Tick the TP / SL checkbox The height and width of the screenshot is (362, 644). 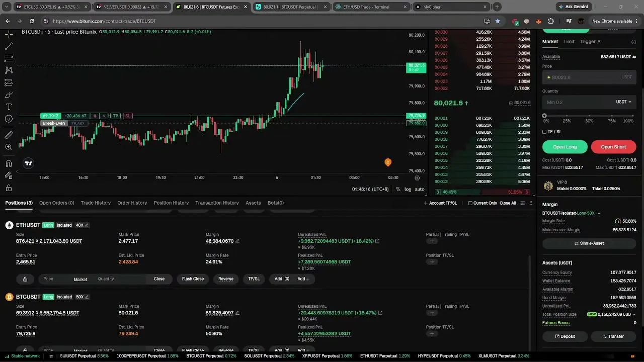click(x=544, y=132)
